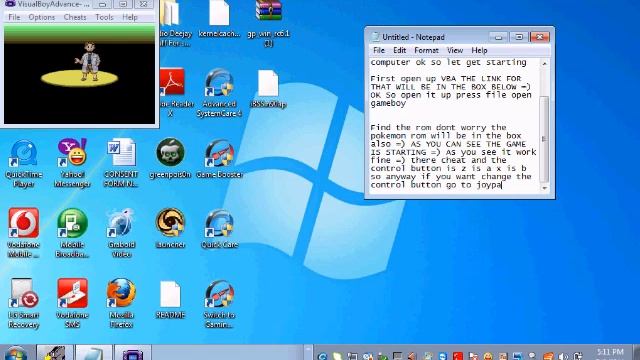Open the Help menu in Notepad
This screenshot has height=360, width=640.
[x=479, y=50]
